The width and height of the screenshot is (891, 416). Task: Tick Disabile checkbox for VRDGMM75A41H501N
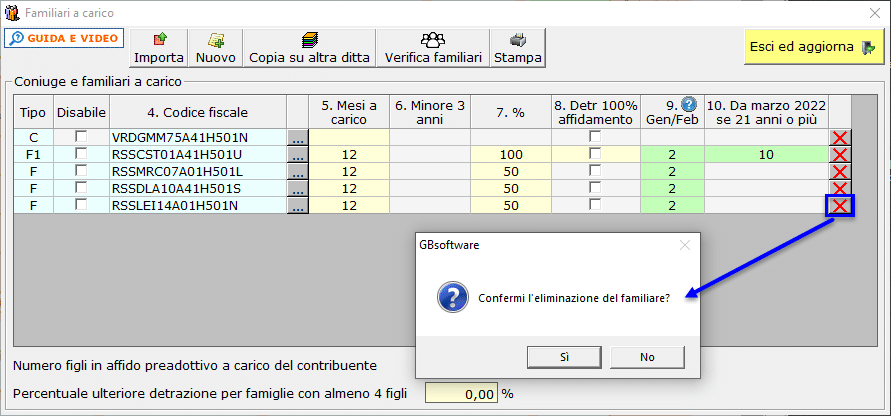[82, 136]
